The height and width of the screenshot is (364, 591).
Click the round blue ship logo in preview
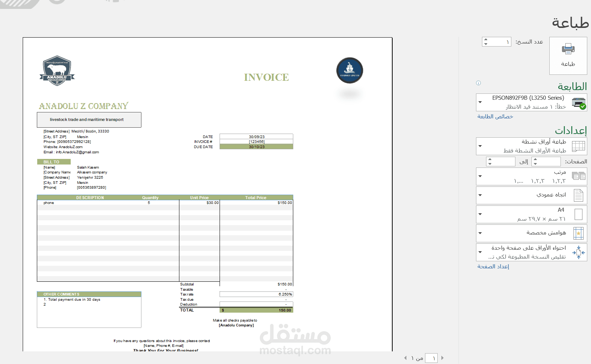[349, 70]
